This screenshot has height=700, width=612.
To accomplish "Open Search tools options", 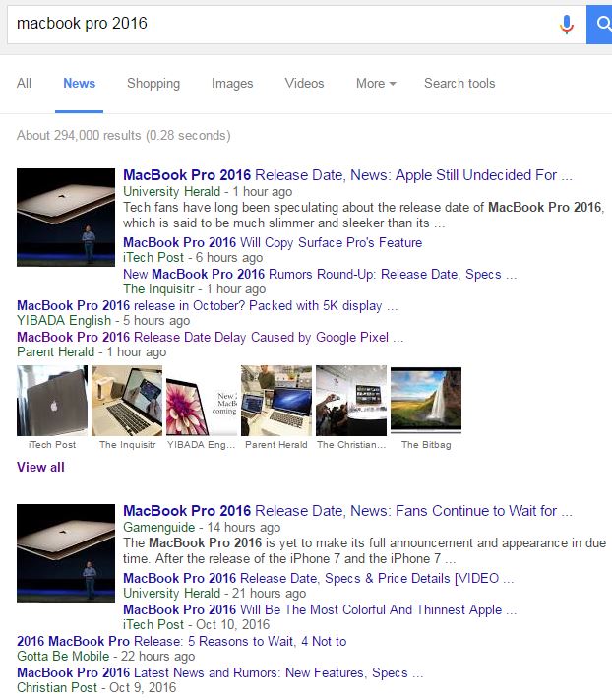I will [459, 83].
